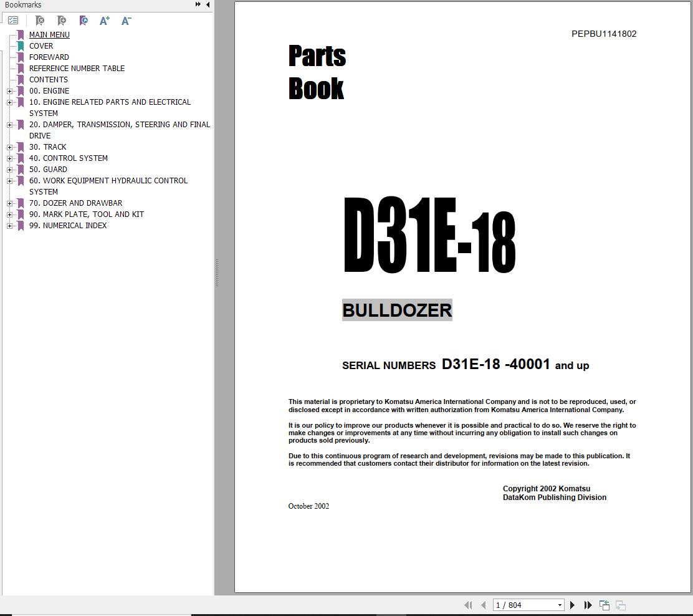Click document number PEPBU1141802
Viewport: 693px width, 616px height.
(604, 34)
